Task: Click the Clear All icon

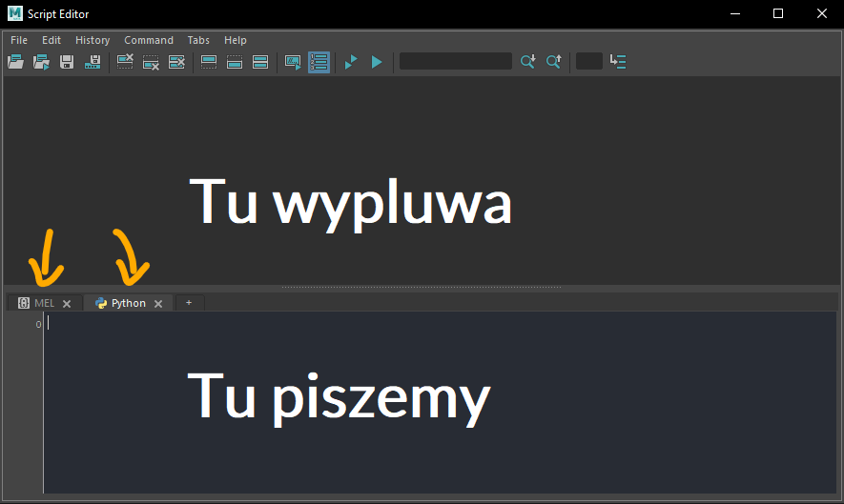Action: point(176,62)
